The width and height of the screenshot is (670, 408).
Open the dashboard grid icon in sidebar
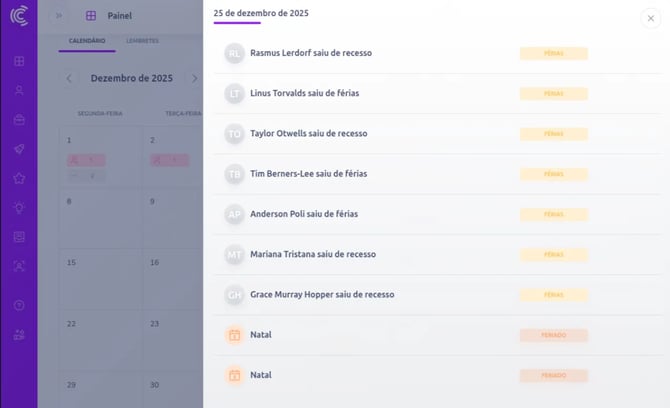(19, 61)
